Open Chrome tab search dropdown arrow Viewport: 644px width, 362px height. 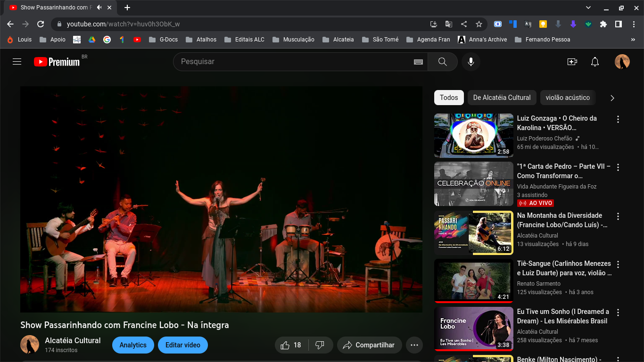(x=588, y=8)
